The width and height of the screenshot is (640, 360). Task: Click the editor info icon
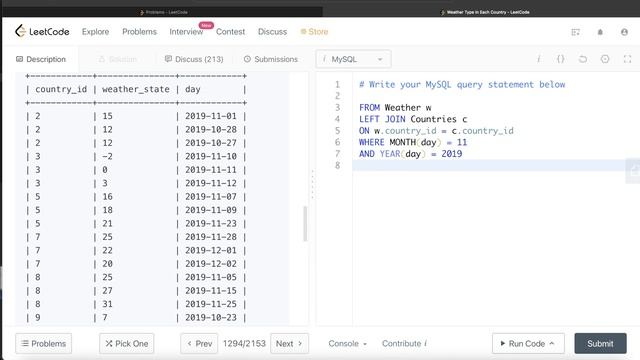tap(539, 59)
